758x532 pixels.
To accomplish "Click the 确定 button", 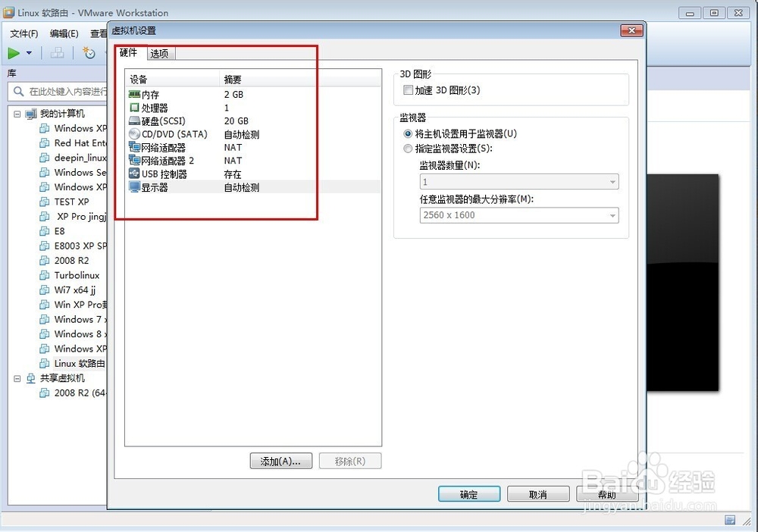I will [469, 494].
